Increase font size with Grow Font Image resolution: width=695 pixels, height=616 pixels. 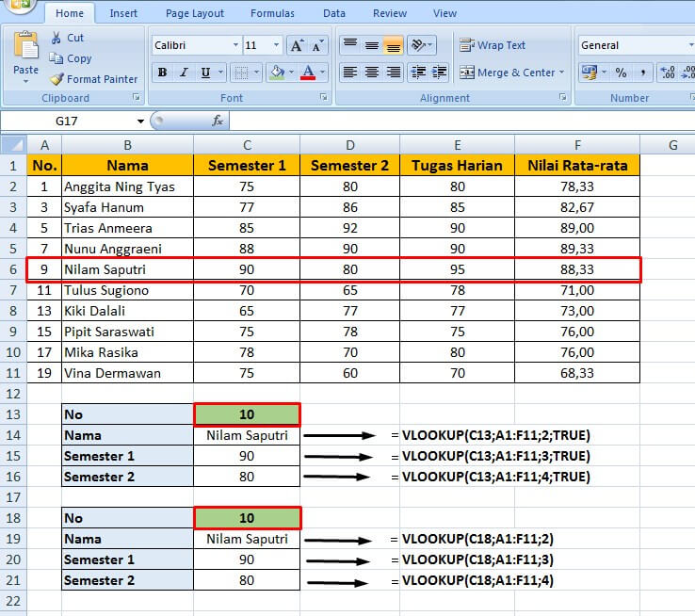[297, 45]
